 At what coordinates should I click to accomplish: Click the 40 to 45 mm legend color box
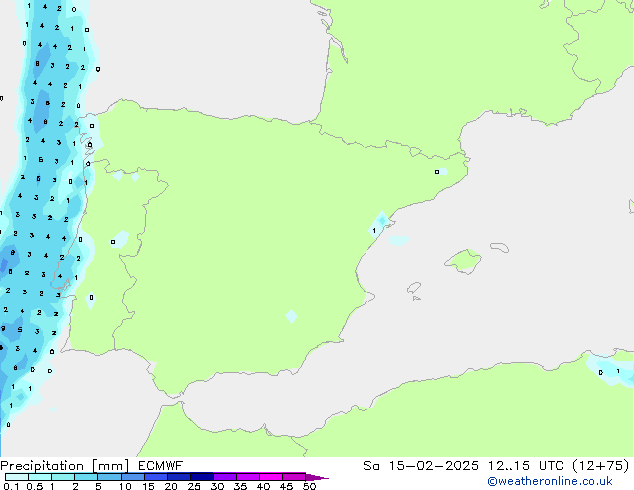tap(271, 477)
